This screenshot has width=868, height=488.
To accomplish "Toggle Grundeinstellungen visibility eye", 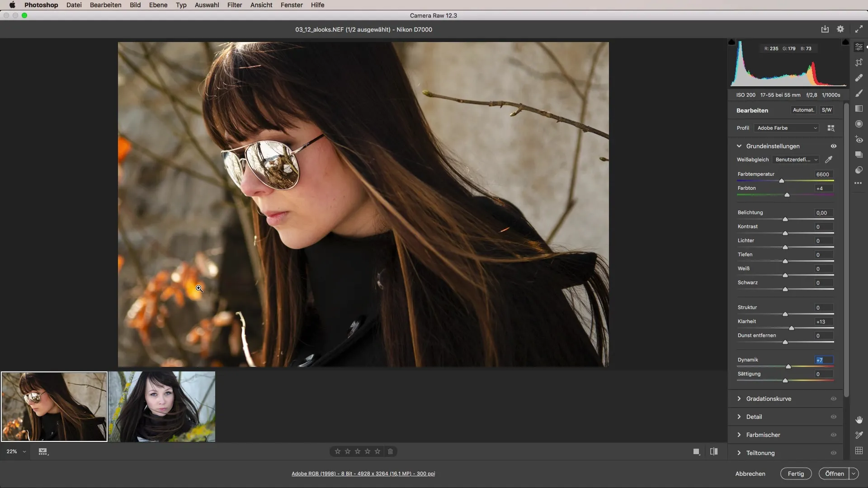I will 834,146.
